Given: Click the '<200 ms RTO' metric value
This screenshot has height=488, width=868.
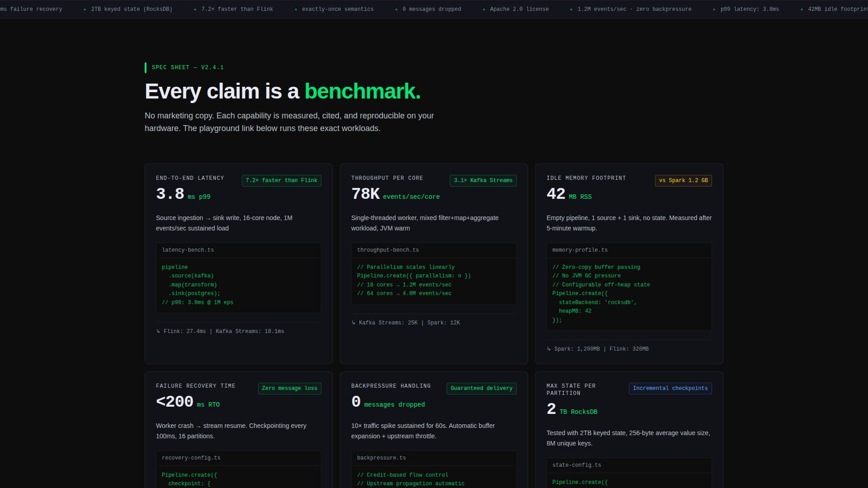Looking at the screenshot, I should click(x=188, y=402).
